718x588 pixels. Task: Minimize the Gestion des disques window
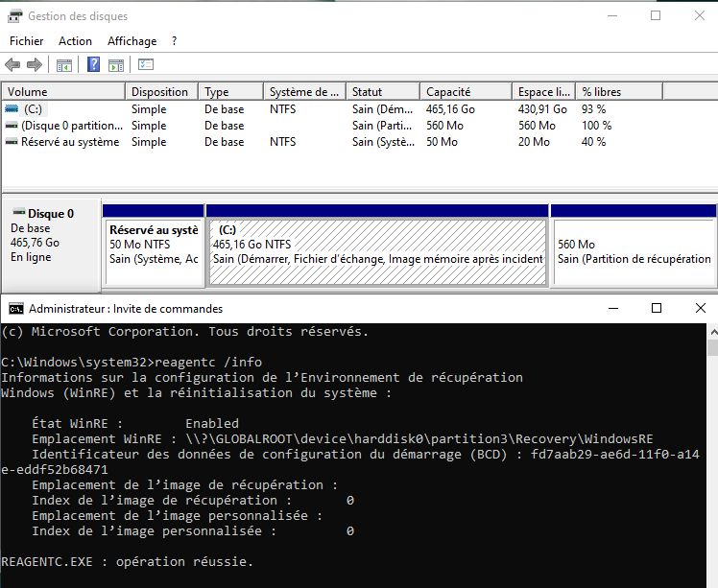click(612, 16)
